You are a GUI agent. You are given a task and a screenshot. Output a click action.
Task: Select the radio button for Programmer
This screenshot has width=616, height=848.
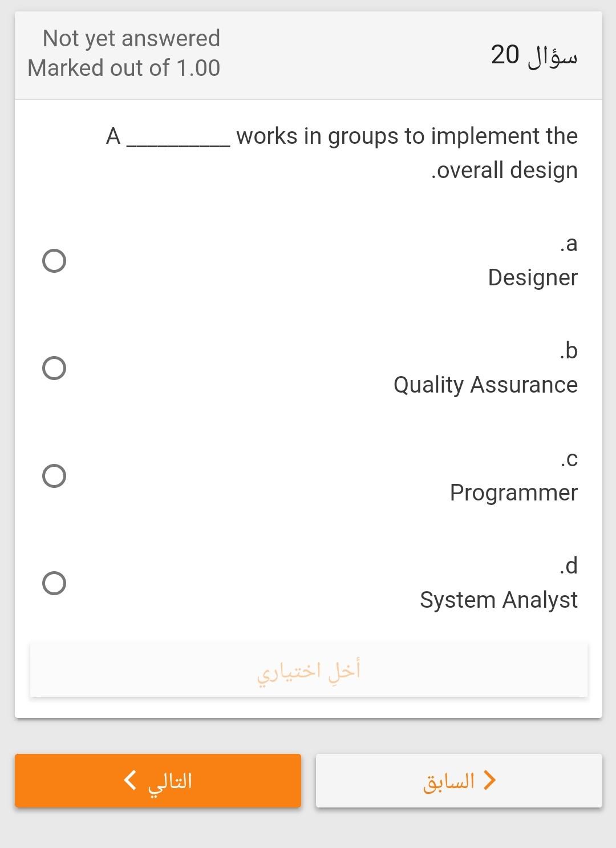[54, 475]
